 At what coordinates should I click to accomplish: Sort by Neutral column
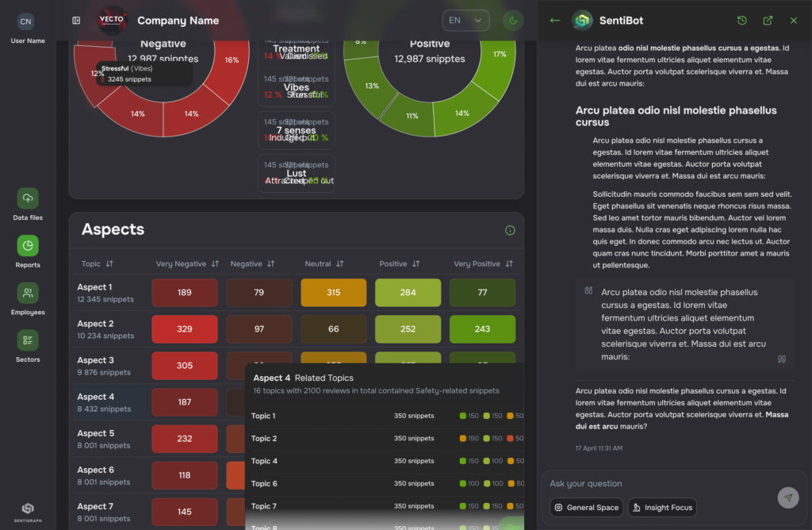coord(339,264)
